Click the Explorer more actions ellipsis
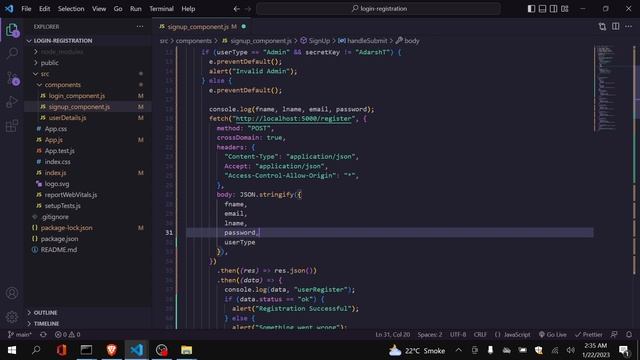Image resolution: width=640 pixels, height=360 pixels. click(x=140, y=27)
